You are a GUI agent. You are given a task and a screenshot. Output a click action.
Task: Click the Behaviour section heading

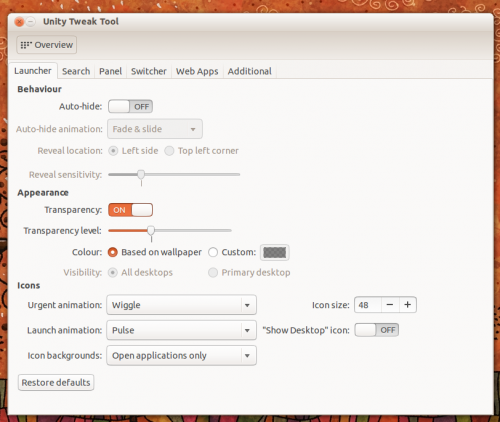tap(39, 89)
